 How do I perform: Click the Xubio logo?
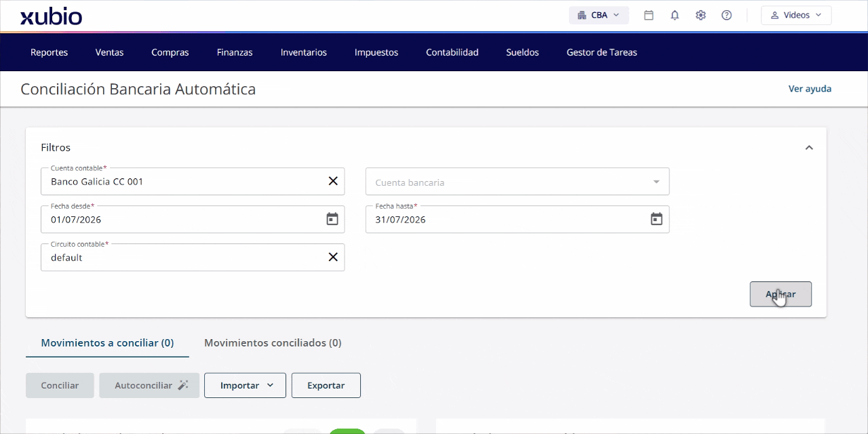[x=51, y=16]
